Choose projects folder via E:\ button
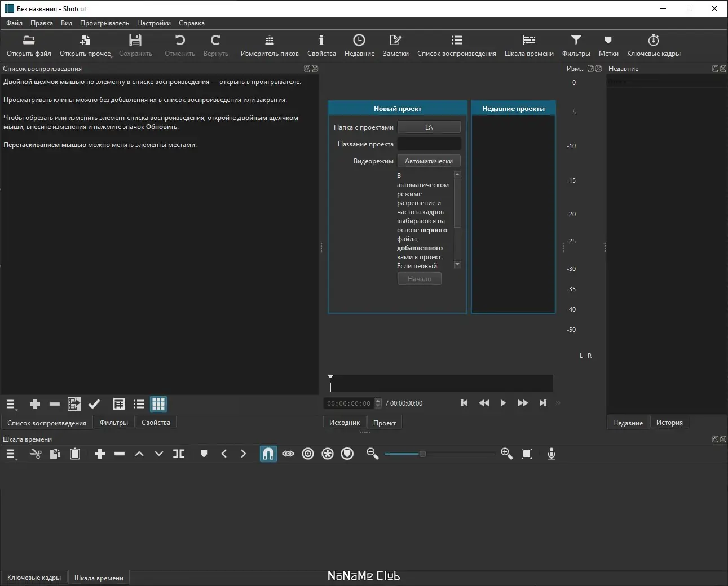Viewport: 728px width, 586px height. point(429,127)
